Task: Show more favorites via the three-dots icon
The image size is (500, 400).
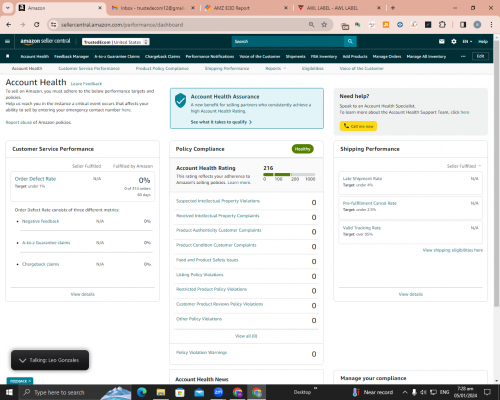Action: 463,56
